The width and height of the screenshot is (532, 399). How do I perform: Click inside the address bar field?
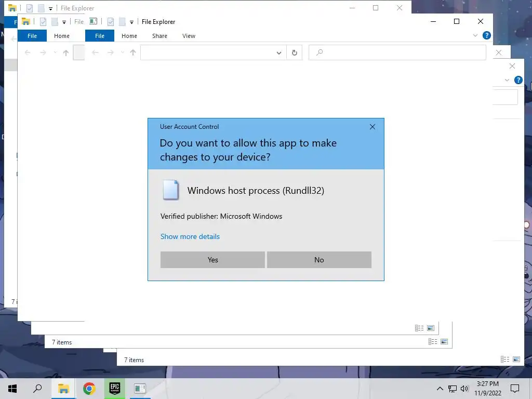click(208, 52)
